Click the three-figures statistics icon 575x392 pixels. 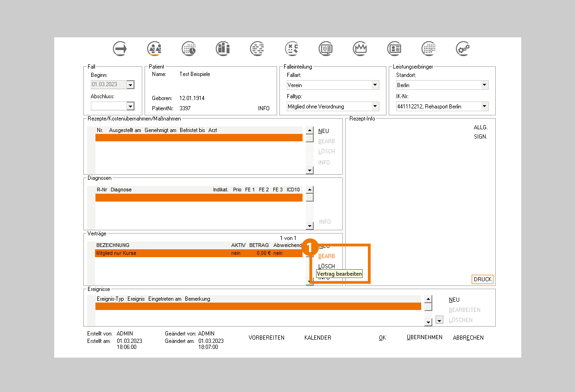223,48
